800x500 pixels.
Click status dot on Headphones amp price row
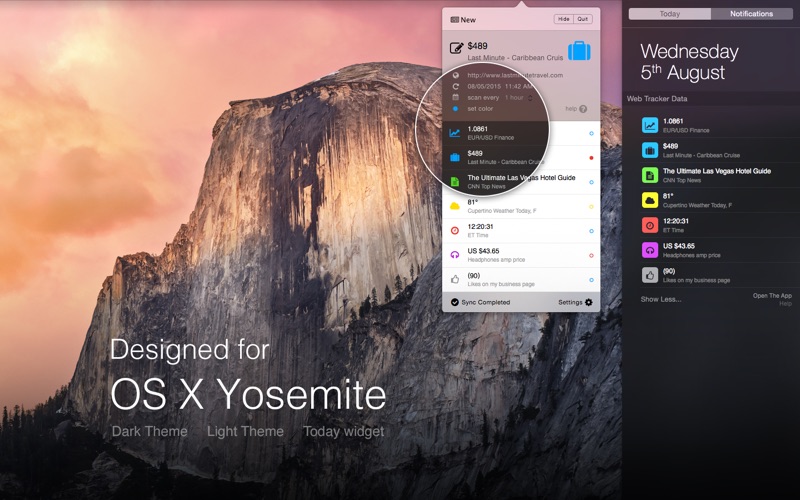[x=591, y=255]
